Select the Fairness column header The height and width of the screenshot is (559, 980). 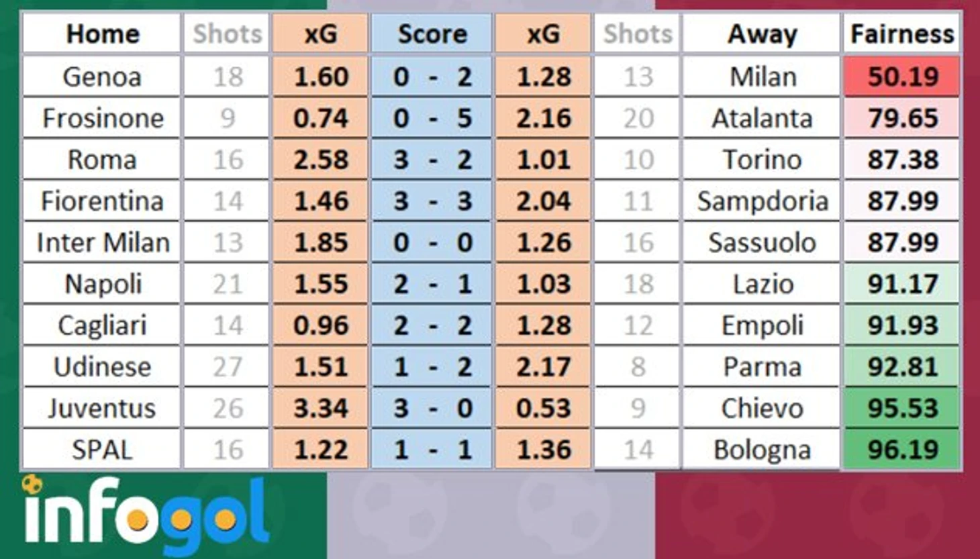(x=901, y=34)
